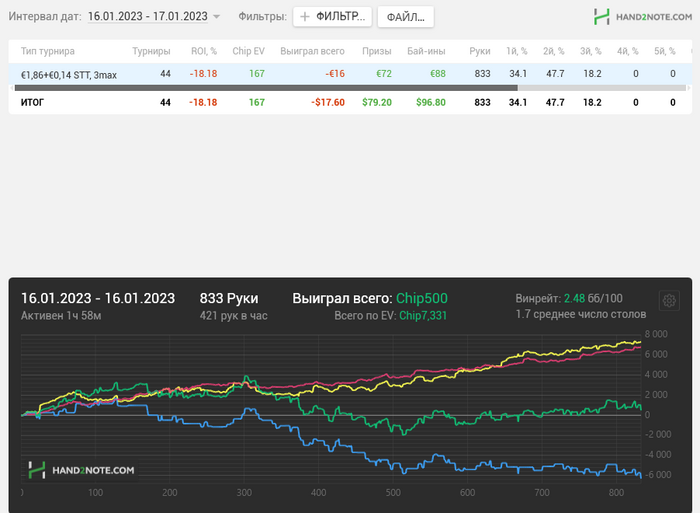700x513 pixels.
Task: Click the plus icon in the filter button
Action: pos(304,17)
